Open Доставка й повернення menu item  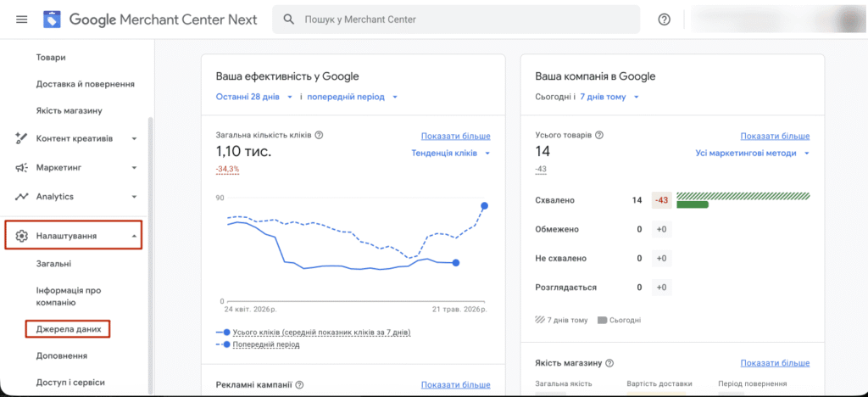(86, 84)
